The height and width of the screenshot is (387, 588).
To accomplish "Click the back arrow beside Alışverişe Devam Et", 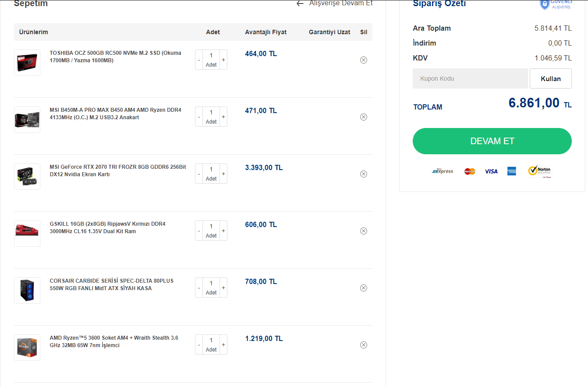I will (x=300, y=4).
